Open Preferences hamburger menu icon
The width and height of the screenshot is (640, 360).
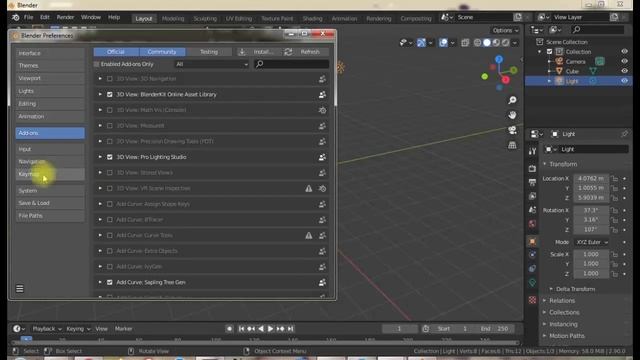click(20, 289)
